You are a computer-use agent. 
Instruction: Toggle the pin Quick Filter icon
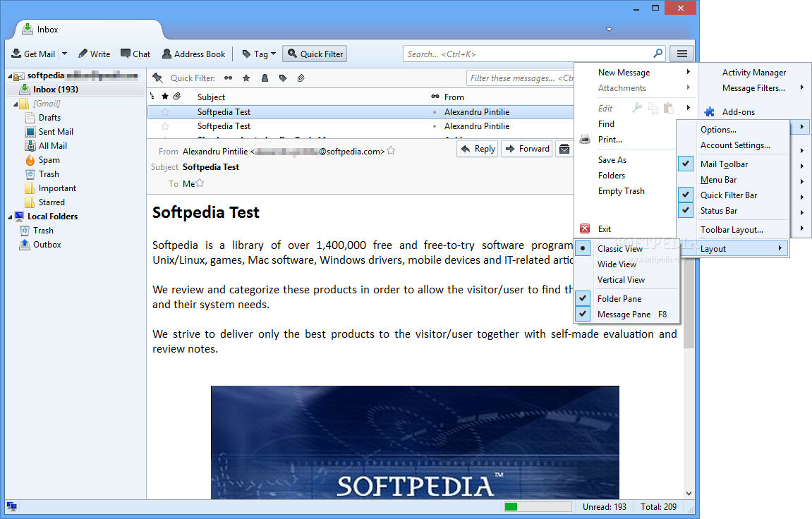pos(157,78)
